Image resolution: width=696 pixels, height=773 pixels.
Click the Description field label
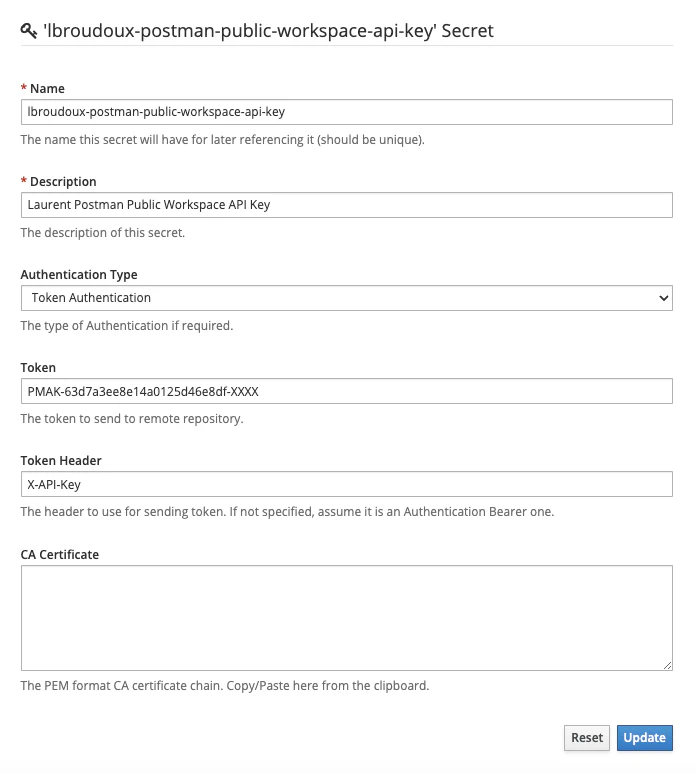[x=63, y=182]
